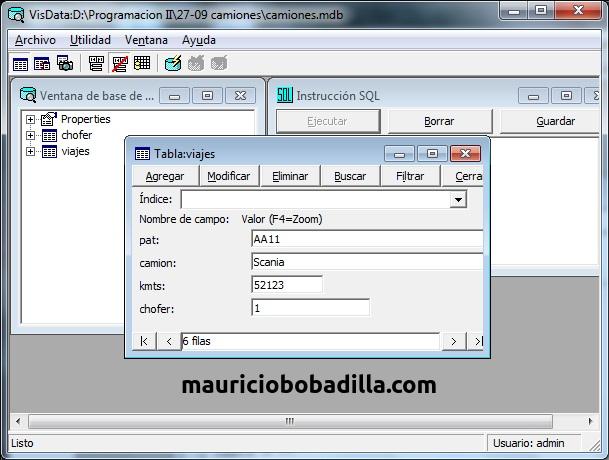Click the Agregar button
The width and height of the screenshot is (609, 460).
pos(165,176)
